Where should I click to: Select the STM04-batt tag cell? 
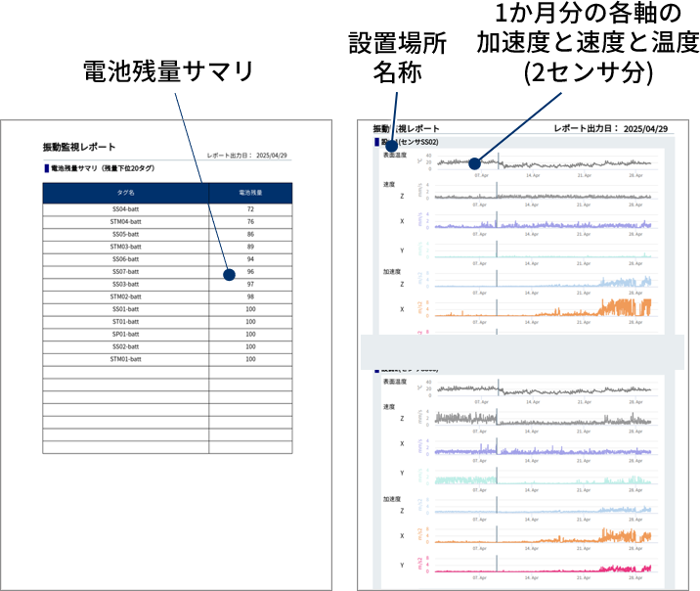click(x=125, y=221)
